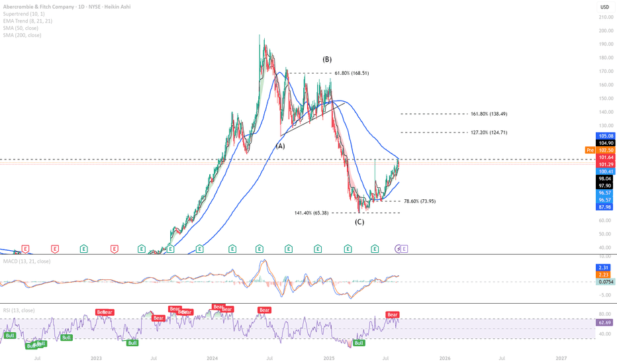Viewport: 617px width, 364px height.
Task: Click the 2027 label on the time axis
Action: coord(561,358)
